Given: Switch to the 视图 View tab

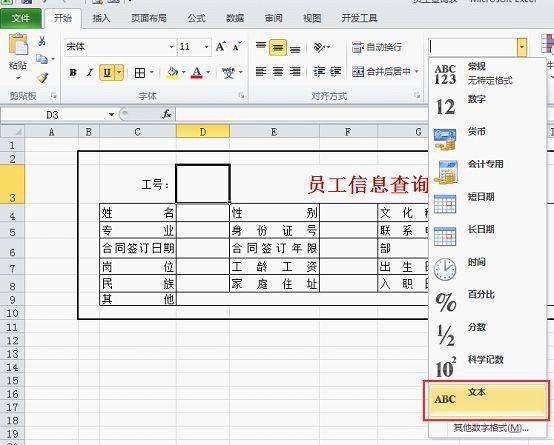Looking at the screenshot, I should pyautogui.click(x=312, y=18).
